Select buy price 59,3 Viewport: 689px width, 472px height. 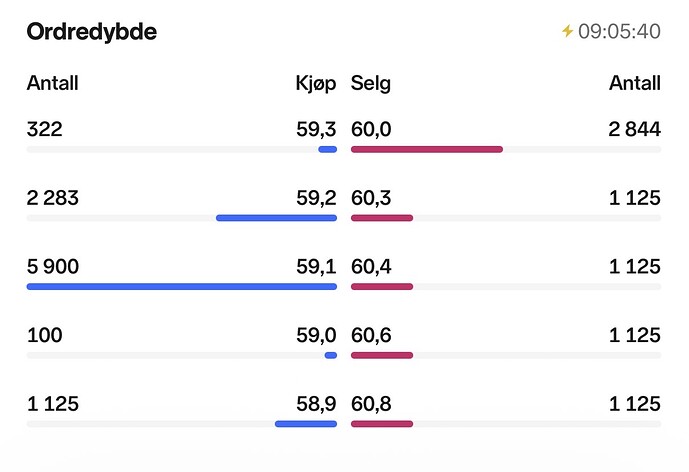coord(316,129)
